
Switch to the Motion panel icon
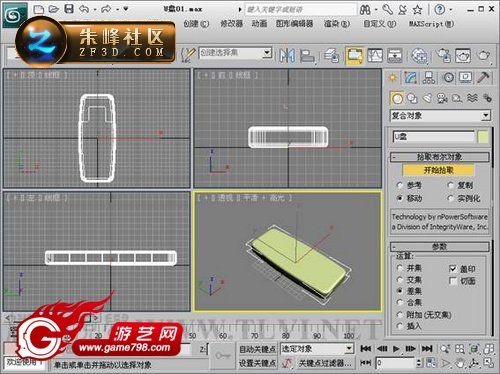coord(449,78)
